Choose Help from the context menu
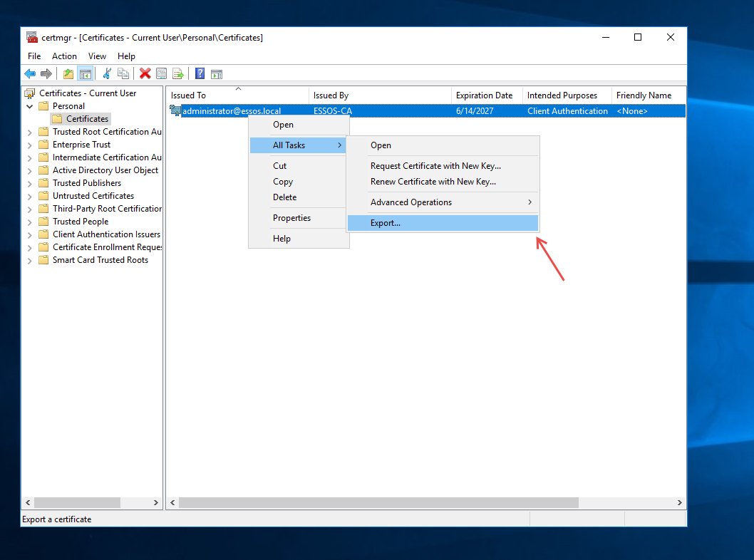The height and width of the screenshot is (560, 754). [x=298, y=239]
